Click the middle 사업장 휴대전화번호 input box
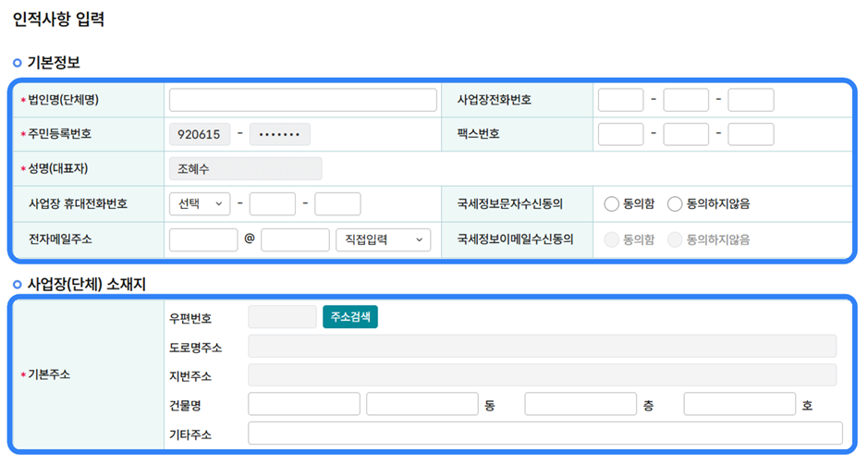 273,203
